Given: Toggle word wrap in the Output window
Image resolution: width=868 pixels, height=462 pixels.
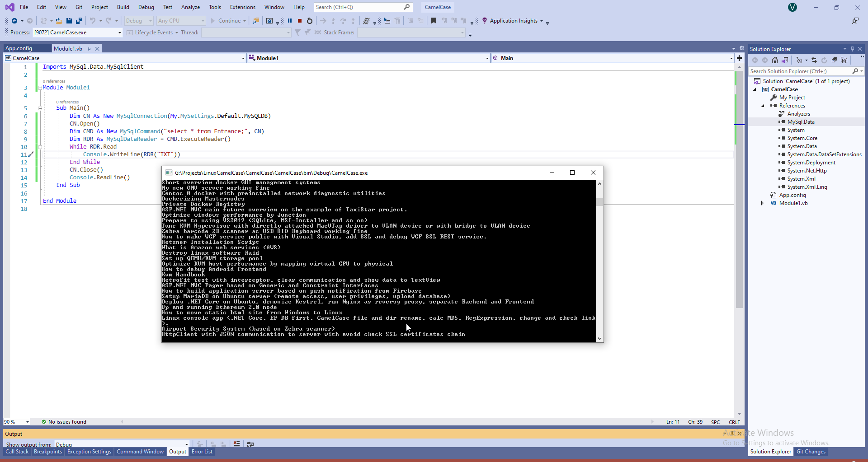Looking at the screenshot, I should tap(250, 444).
